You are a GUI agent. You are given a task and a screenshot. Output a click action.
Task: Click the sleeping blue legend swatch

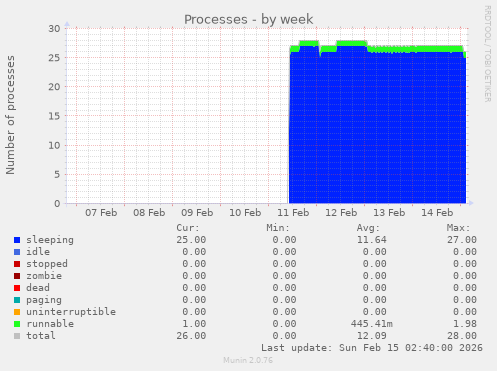click(x=17, y=240)
